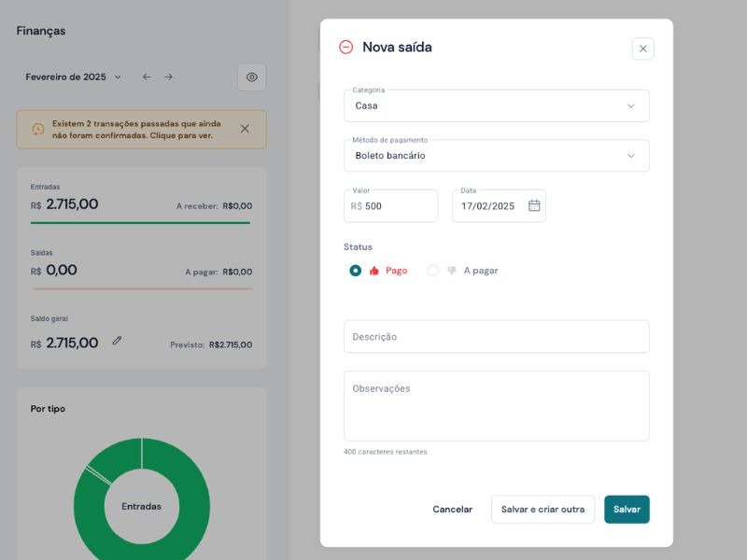This screenshot has height=560, width=747.
Task: Dismiss the unconfirmed transactions warning banner
Action: pyautogui.click(x=245, y=129)
